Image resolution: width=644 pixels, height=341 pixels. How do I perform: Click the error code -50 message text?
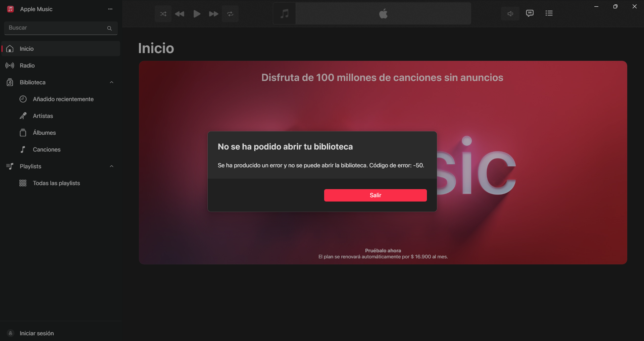tap(321, 165)
